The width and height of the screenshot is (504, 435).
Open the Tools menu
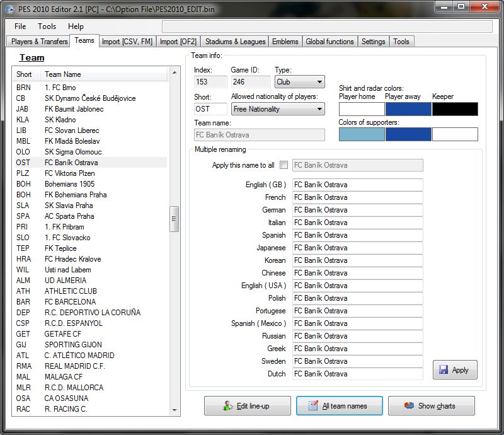47,26
